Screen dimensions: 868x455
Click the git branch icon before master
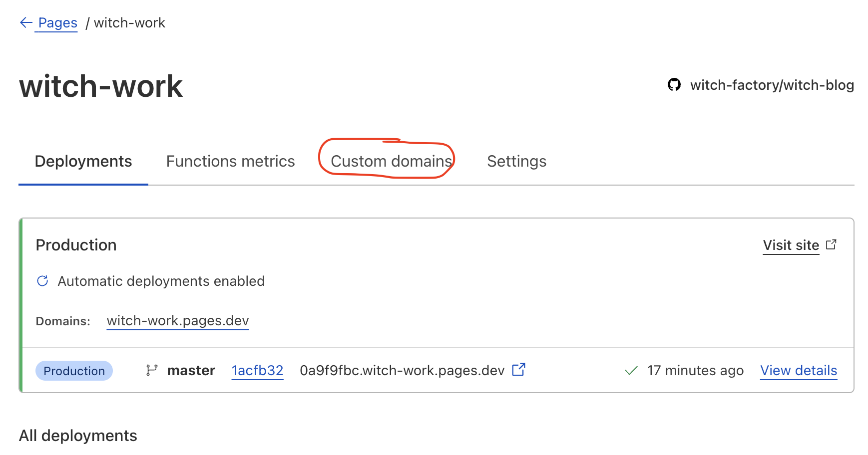click(152, 370)
